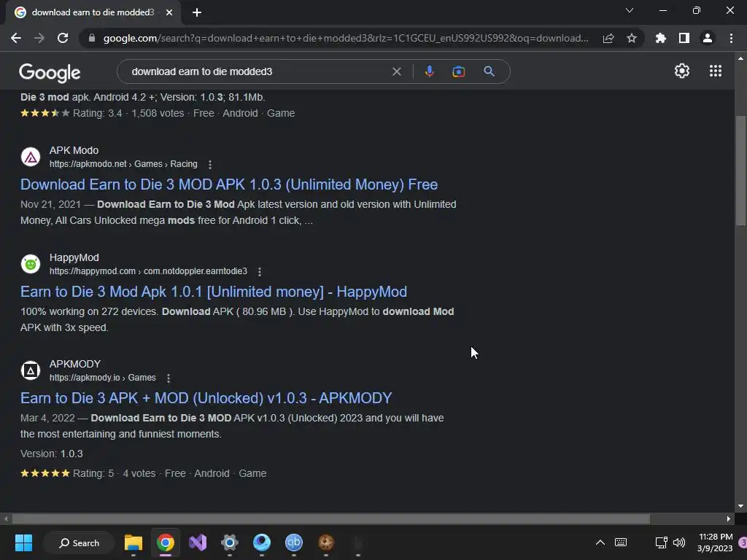Open qBittorrent from taskbar
Screen dimensions: 747x560
pos(294,542)
